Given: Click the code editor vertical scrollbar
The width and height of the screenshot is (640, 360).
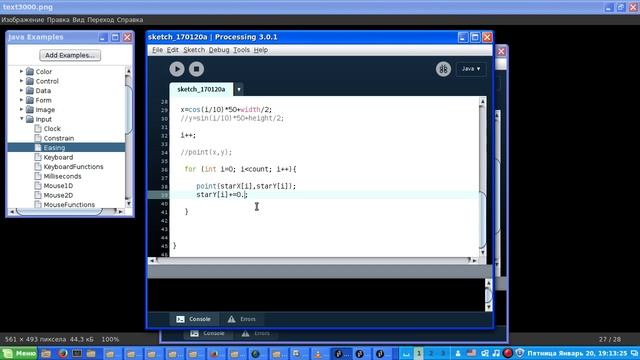Looking at the screenshot, I should pos(482,177).
